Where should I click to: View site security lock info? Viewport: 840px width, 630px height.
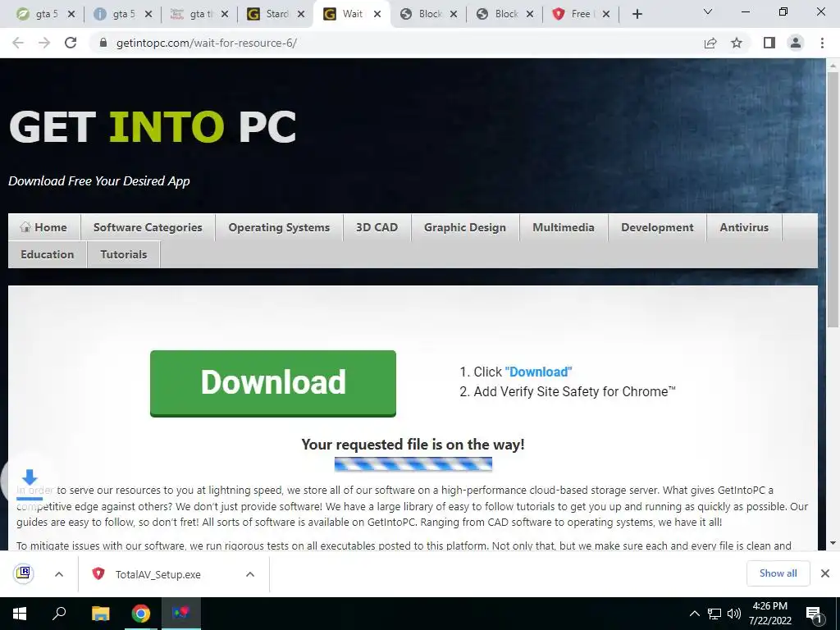click(103, 43)
